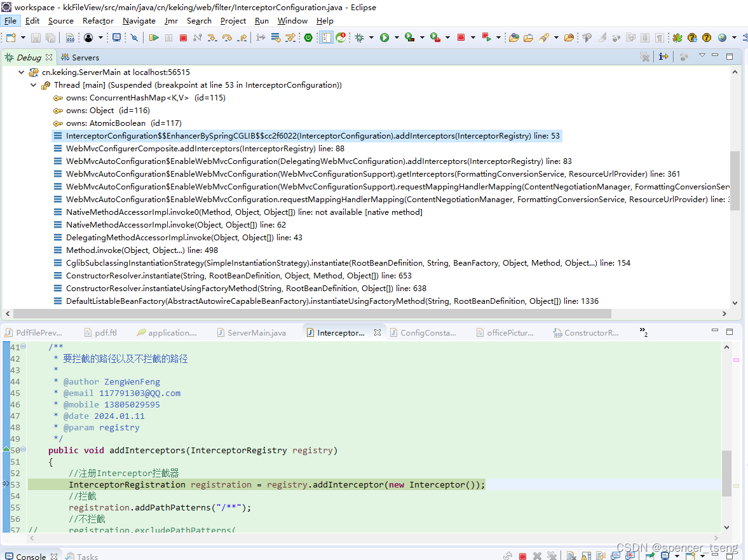The height and width of the screenshot is (560, 748).
Task: Collapse the cn.keking.ServerMain tree node
Action: tap(21, 72)
